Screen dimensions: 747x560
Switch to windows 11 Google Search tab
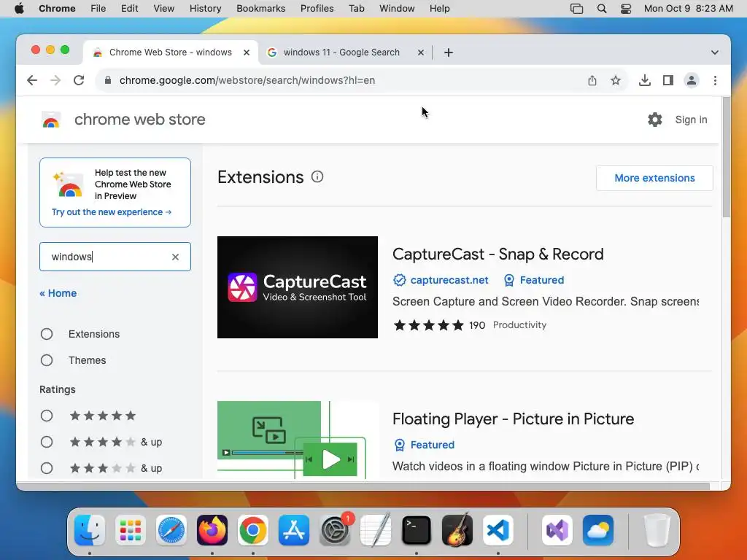(341, 52)
